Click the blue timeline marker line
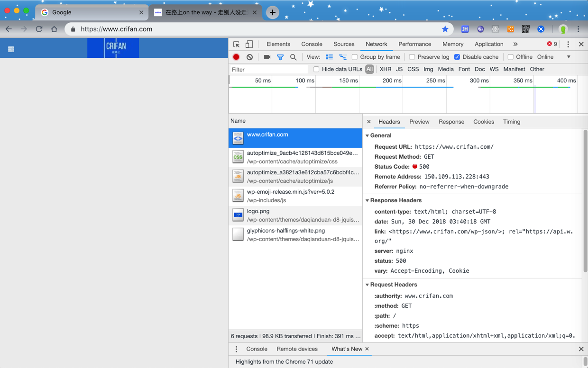588x368 pixels. click(535, 99)
